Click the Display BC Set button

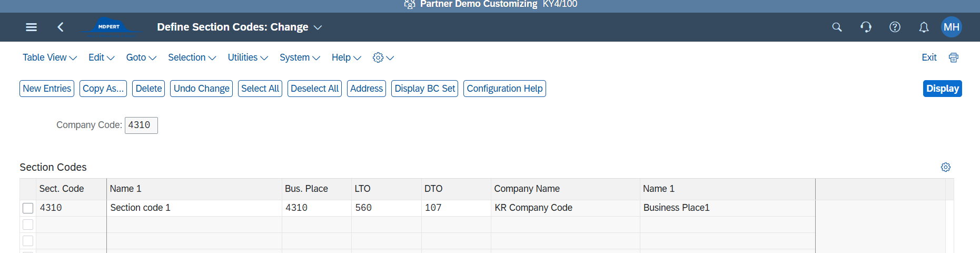pyautogui.click(x=424, y=89)
